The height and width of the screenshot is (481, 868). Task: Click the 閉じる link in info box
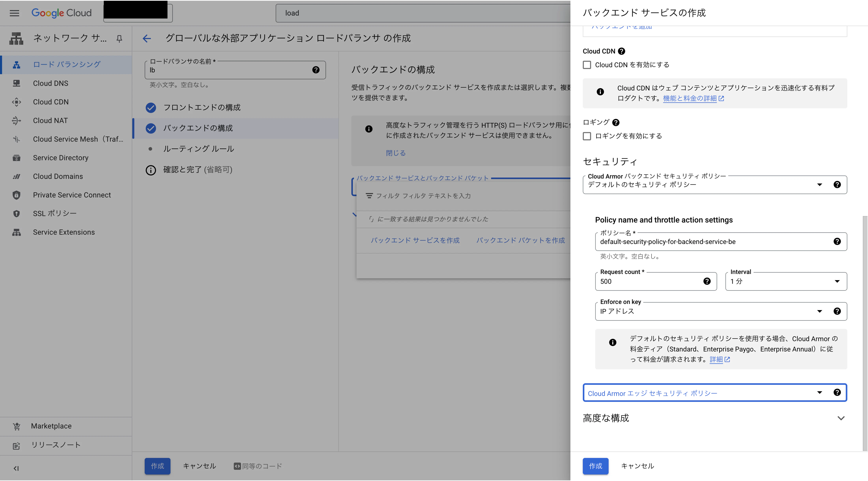[x=396, y=153]
